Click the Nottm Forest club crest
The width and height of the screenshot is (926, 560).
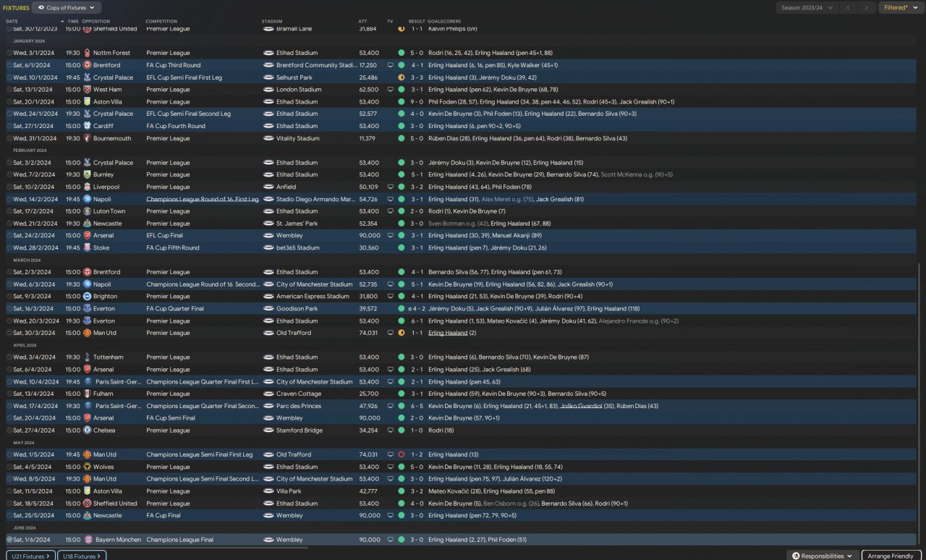88,53
